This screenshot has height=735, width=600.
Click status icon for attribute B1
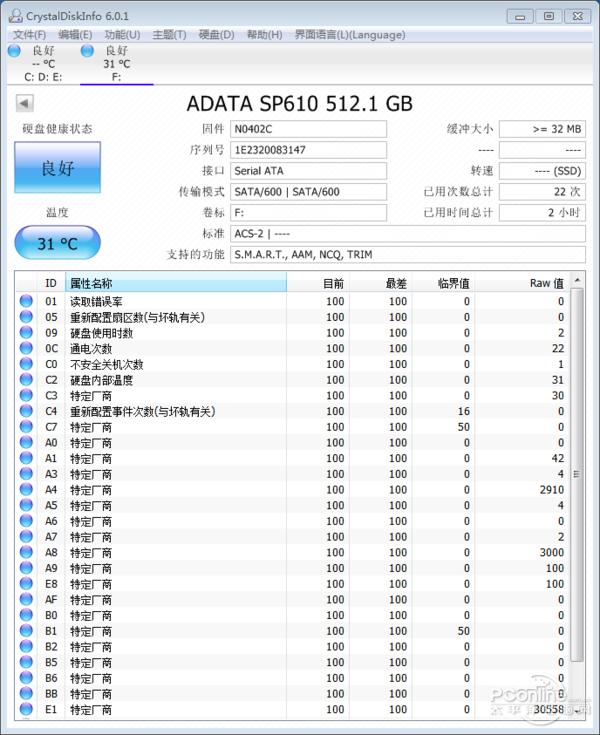pos(26,631)
